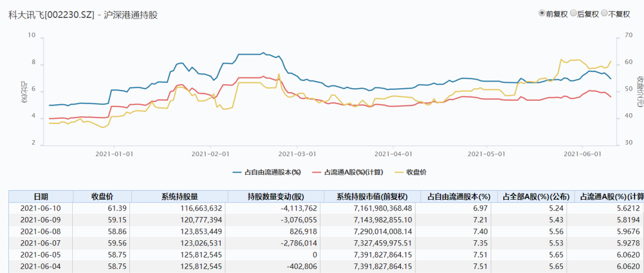The image size is (644, 273).
Task: Click the 116,663,632 holdings value cell
Action: click(200, 208)
